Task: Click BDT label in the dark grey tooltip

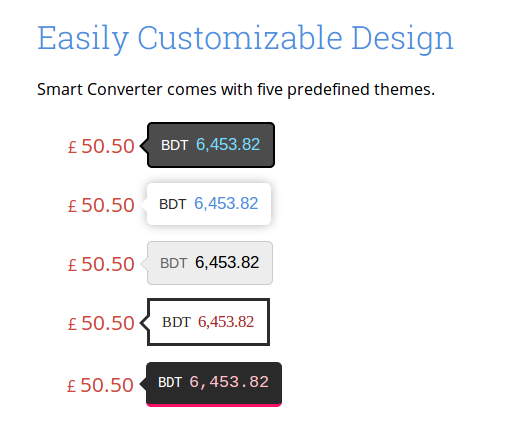Action: (175, 145)
